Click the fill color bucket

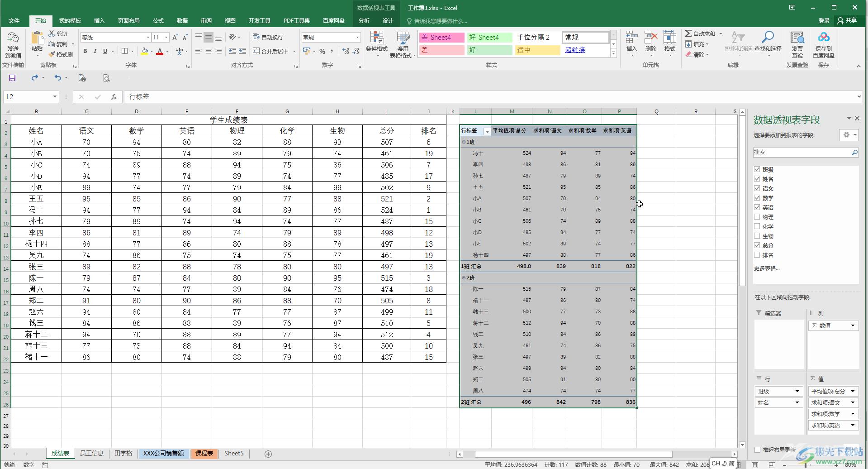tap(144, 51)
